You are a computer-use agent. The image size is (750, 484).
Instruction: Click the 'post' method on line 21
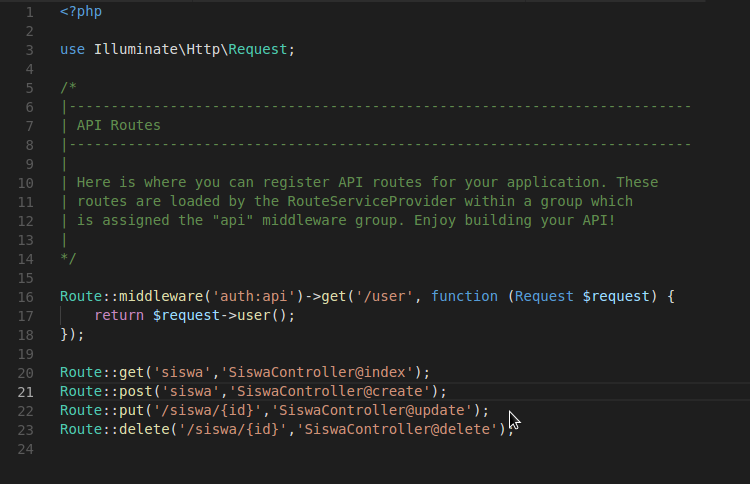[x=135, y=391]
